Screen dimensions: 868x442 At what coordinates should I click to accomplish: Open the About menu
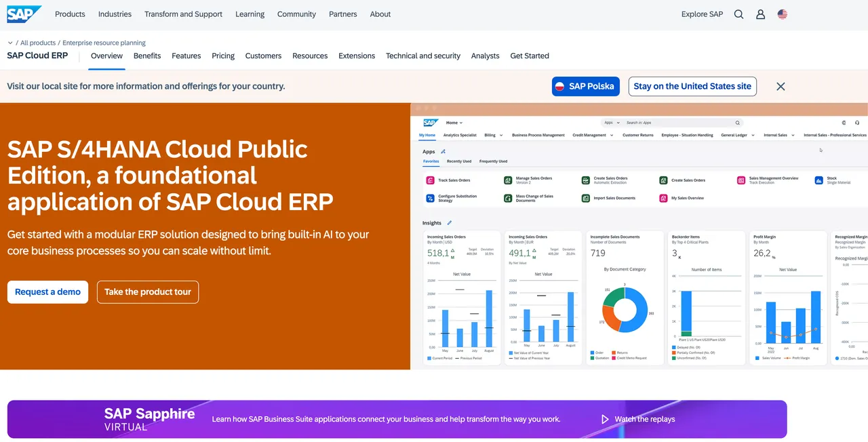[380, 14]
